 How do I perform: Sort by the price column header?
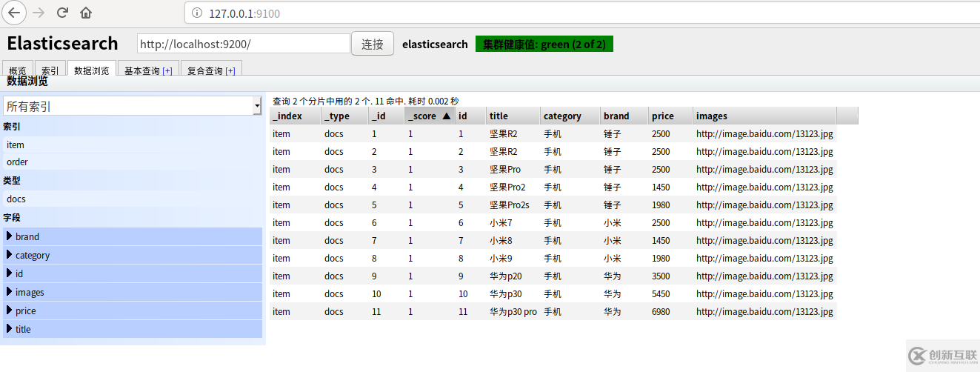pyautogui.click(x=671, y=116)
